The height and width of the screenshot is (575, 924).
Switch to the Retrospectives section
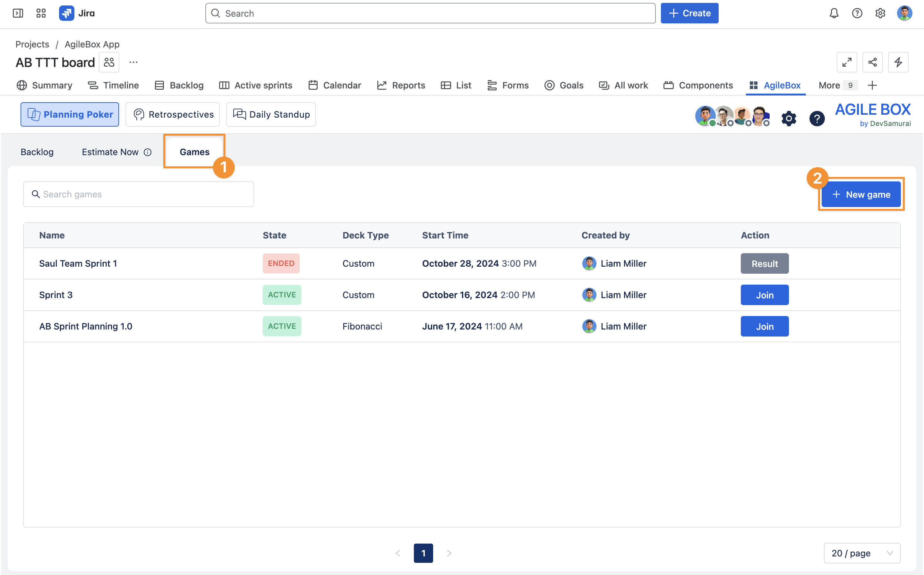(x=173, y=114)
